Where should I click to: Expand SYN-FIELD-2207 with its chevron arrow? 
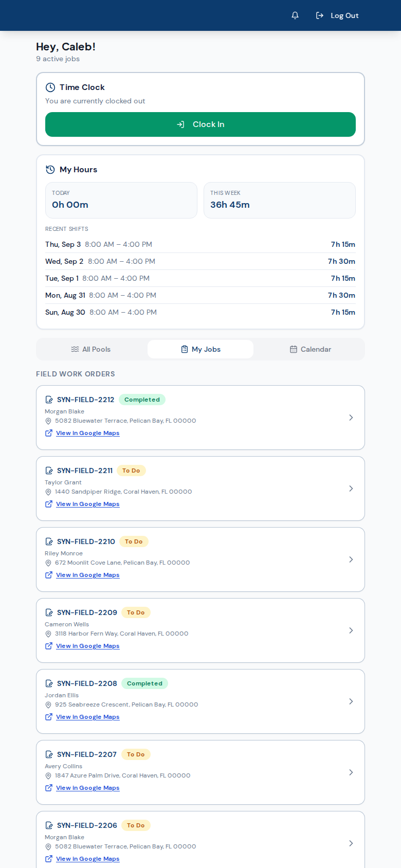(351, 772)
